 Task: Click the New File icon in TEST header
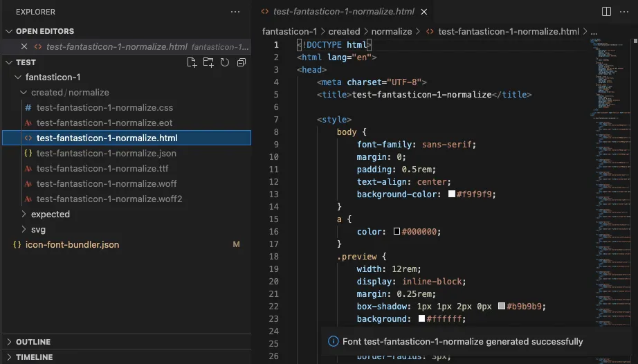click(192, 62)
